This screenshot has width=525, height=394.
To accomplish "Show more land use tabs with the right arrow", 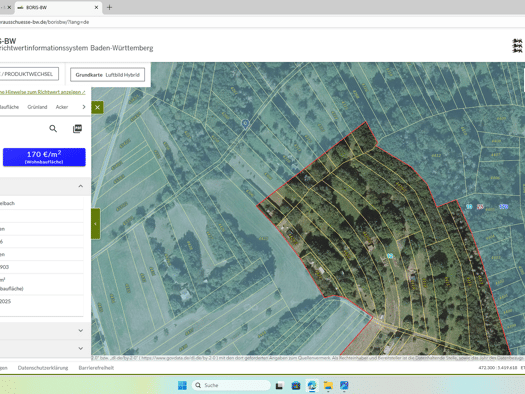I will 84,107.
